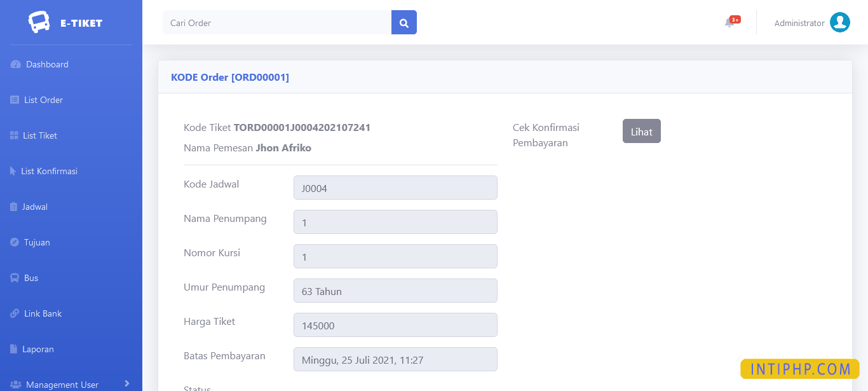Click the Dashboard speedometer icon
Image resolution: width=868 pixels, height=391 pixels.
point(16,64)
